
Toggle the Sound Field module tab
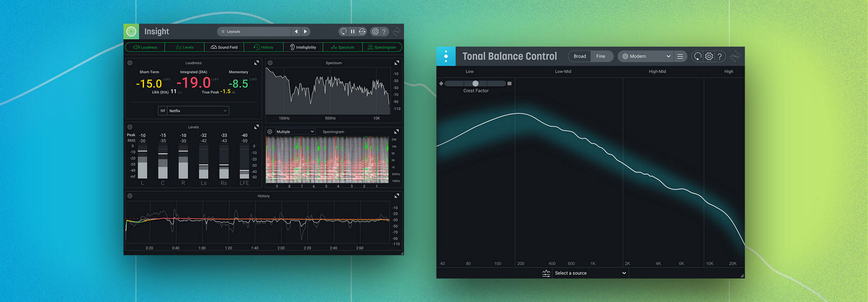(224, 47)
